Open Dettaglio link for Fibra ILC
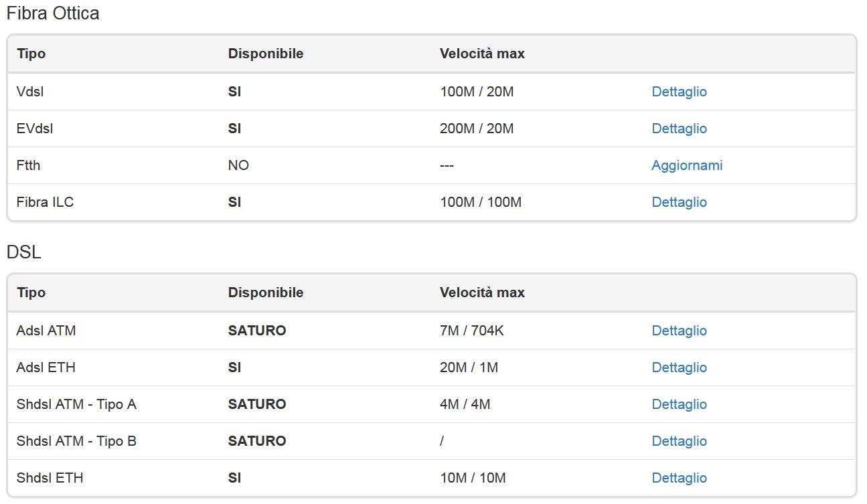The width and height of the screenshot is (867, 504). (679, 202)
